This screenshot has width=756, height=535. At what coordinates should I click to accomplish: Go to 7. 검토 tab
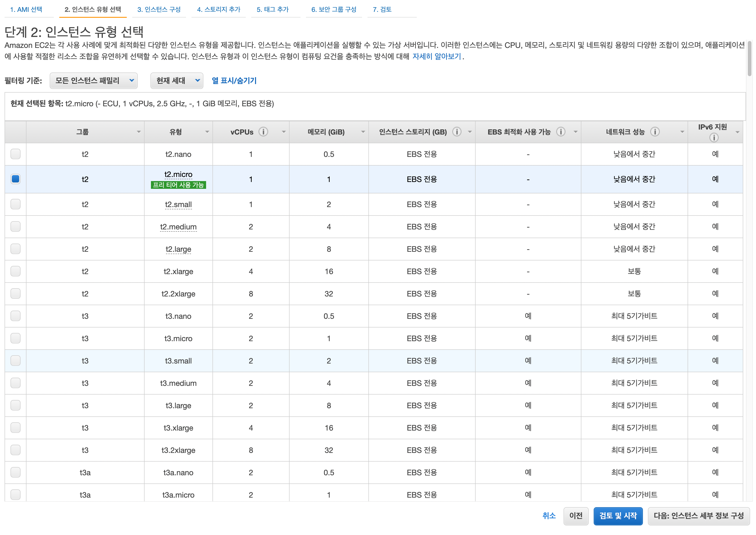[382, 10]
